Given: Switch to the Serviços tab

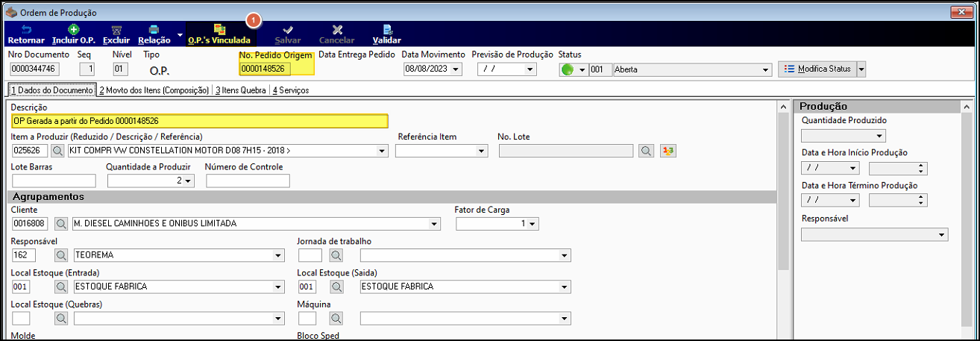Looking at the screenshot, I should pyautogui.click(x=291, y=90).
